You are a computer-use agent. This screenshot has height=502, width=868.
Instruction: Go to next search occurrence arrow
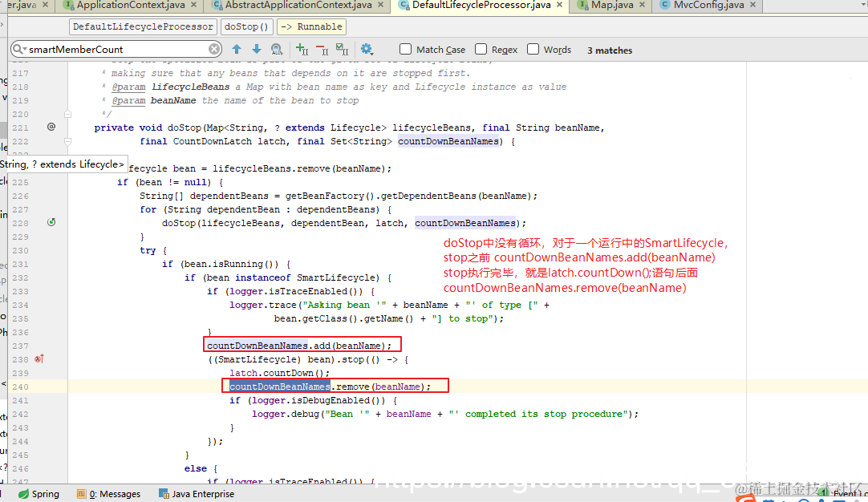tap(256, 49)
